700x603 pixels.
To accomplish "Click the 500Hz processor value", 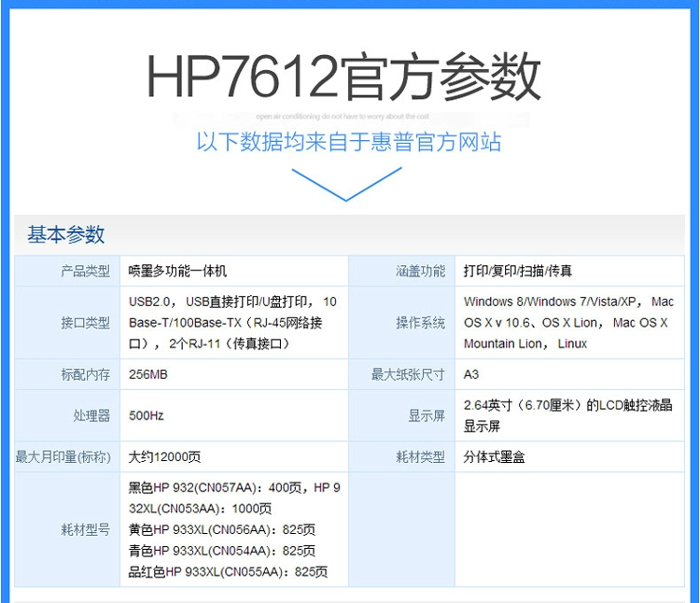I will pyautogui.click(x=147, y=415).
